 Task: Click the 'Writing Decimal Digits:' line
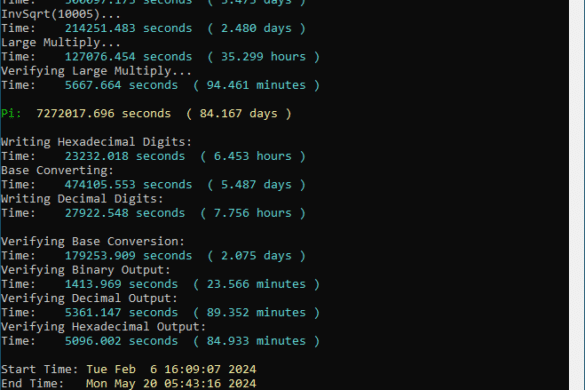coord(82,199)
